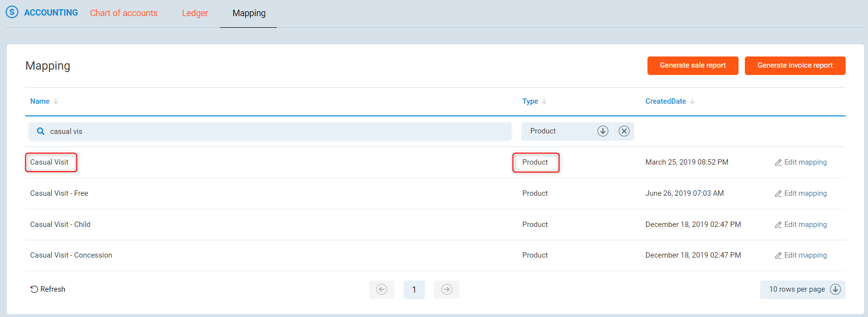Open the Ledger tab
The height and width of the screenshot is (317, 868).
tap(195, 13)
